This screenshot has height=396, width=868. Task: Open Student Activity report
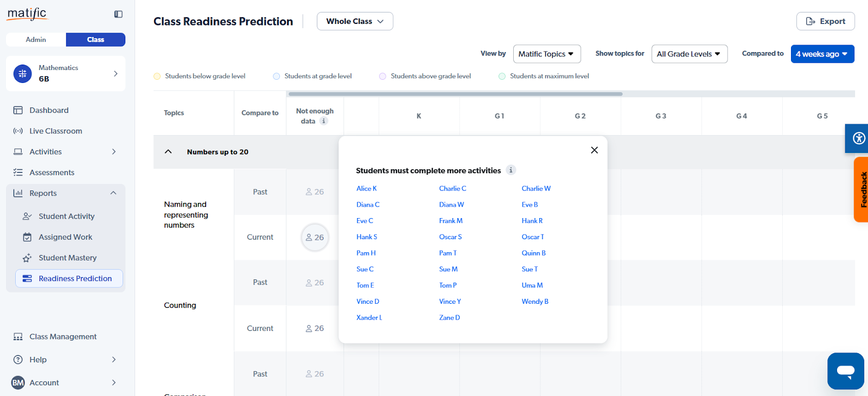pos(66,216)
